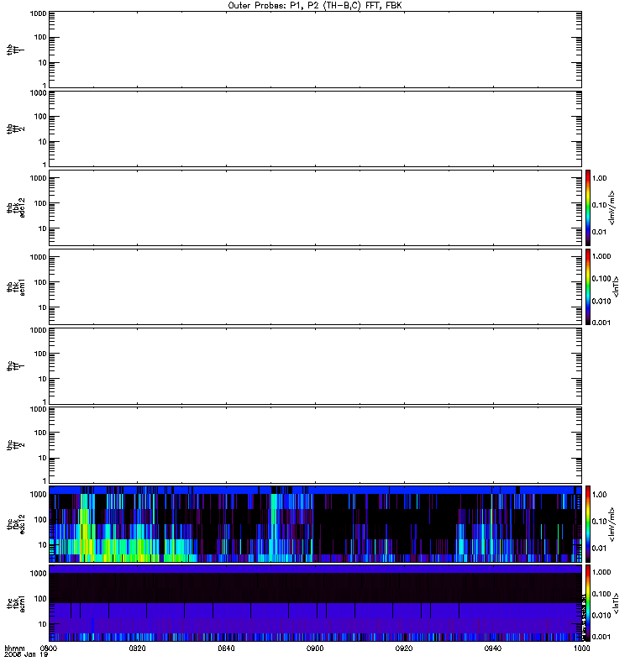Click the '1000' y-tick of thc fbk scm1 panel
The height and width of the screenshot is (672, 630).
point(38,574)
